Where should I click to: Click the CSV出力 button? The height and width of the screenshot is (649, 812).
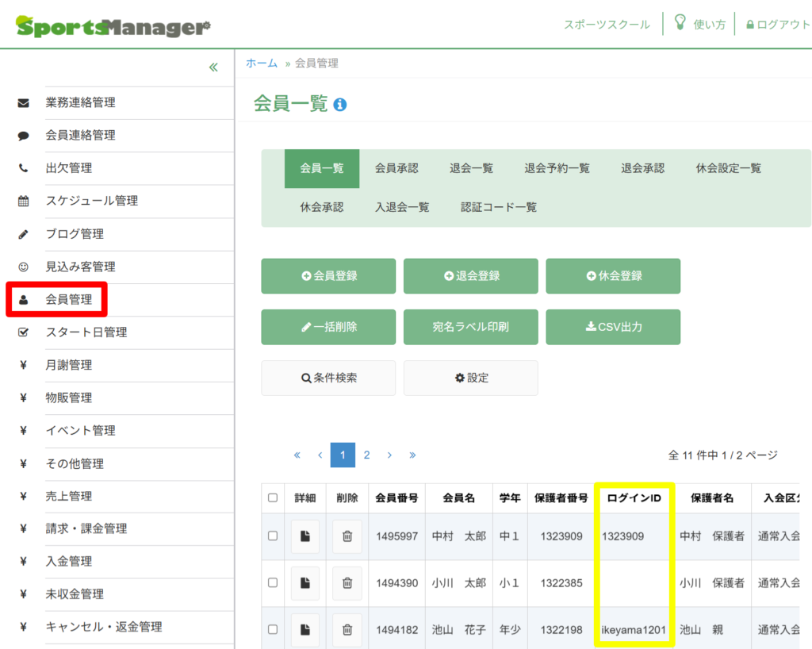point(613,327)
